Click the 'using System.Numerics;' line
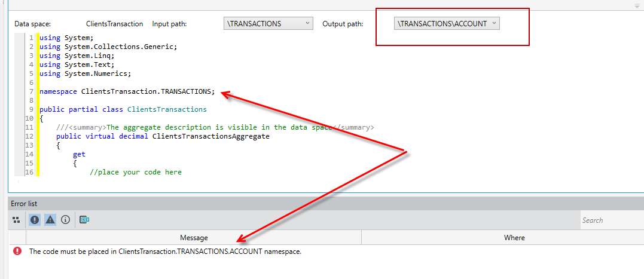Viewport: 644px width, 279px height. tap(85, 74)
